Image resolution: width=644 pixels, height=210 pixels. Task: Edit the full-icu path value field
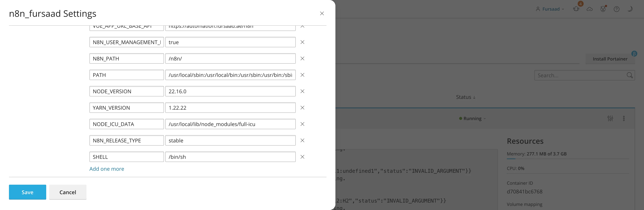coord(230,124)
